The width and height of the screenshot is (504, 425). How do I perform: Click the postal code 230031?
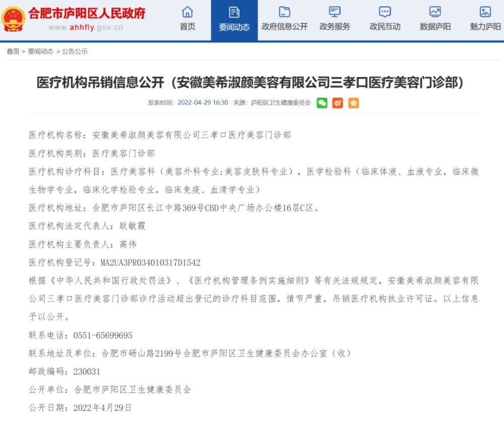click(87, 372)
